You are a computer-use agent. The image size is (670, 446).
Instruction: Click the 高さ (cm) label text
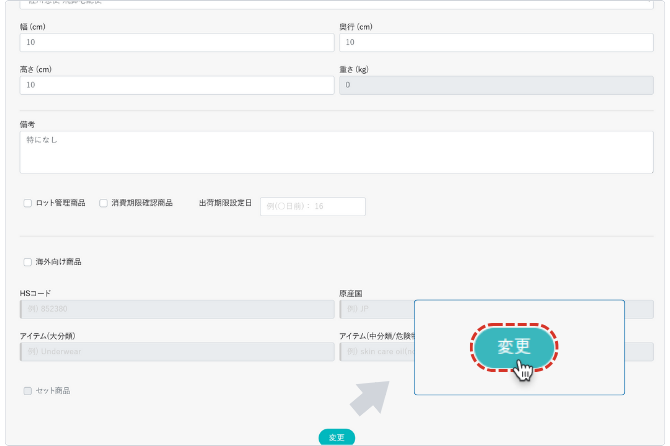(x=35, y=69)
